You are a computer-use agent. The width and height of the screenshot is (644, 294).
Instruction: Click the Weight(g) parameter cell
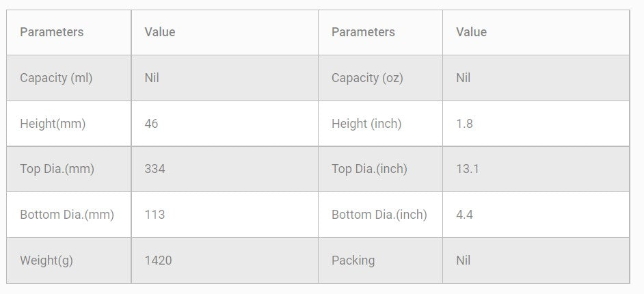point(48,260)
